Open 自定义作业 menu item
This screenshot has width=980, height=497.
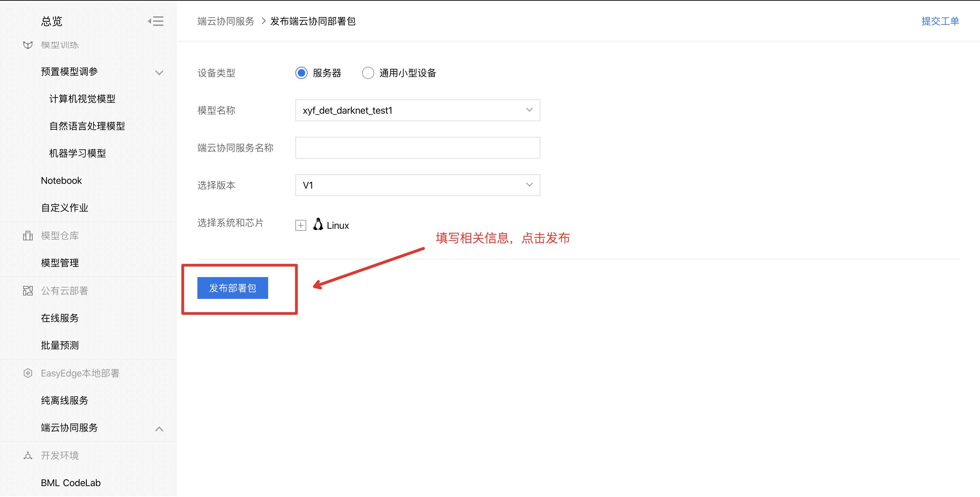(65, 208)
